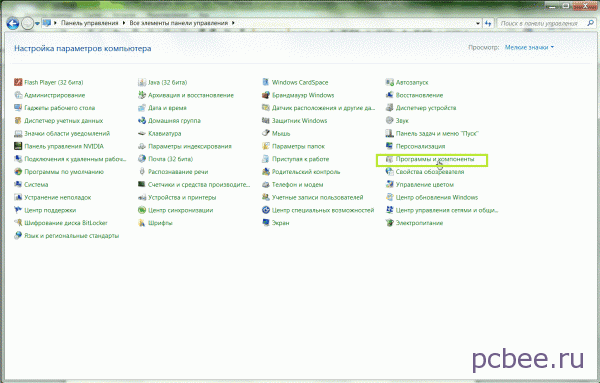Open Телефон и модем link
The width and height of the screenshot is (600, 383).
coord(298,184)
